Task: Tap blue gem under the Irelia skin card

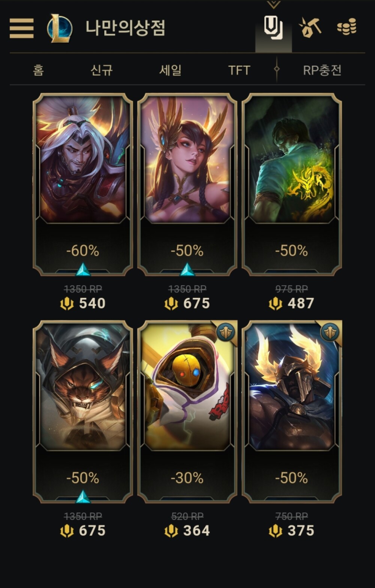Action: coord(187,269)
